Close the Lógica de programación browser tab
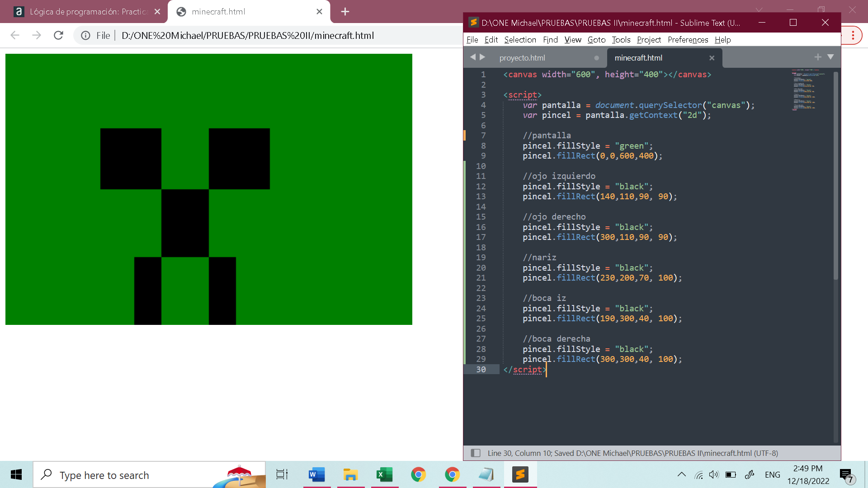Viewport: 868px width, 488px height. 157,12
